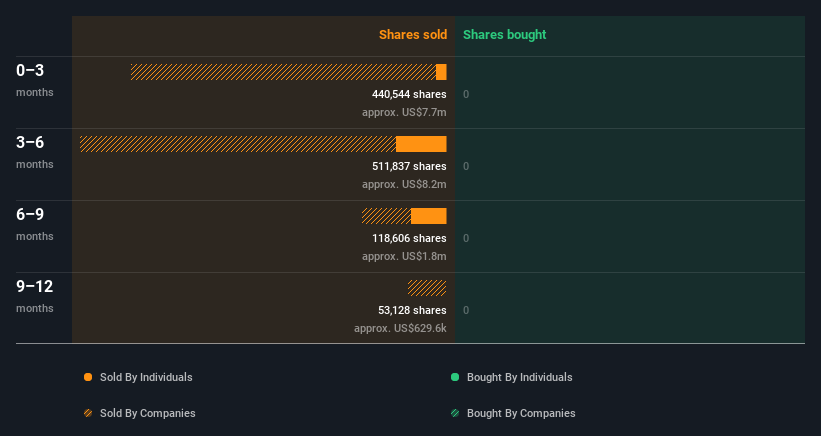Select the approx. US$629.6k text
This screenshot has width=821, height=436.
[x=400, y=328]
